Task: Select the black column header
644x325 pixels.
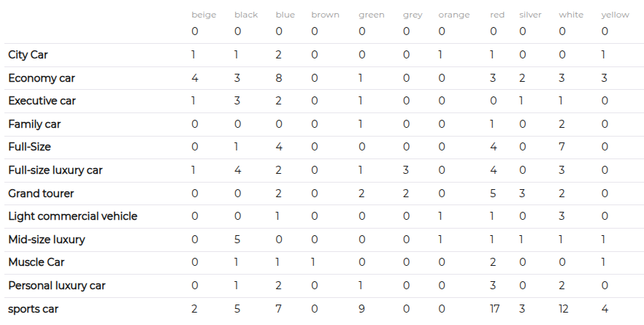Action: (x=246, y=15)
